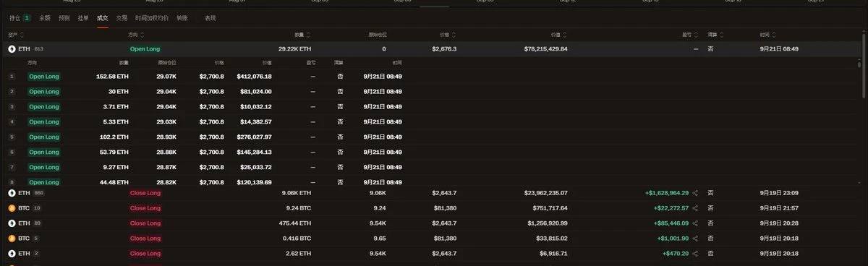Open the 时间加权均价 TWAP tab
Viewport: 868px width, 266px height.
pos(152,17)
